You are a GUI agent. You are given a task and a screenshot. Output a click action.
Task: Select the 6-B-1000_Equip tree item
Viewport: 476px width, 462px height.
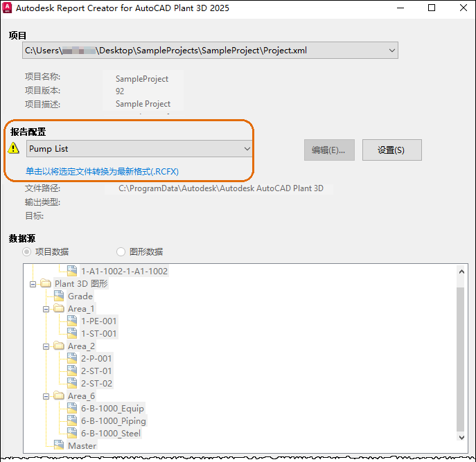point(112,408)
